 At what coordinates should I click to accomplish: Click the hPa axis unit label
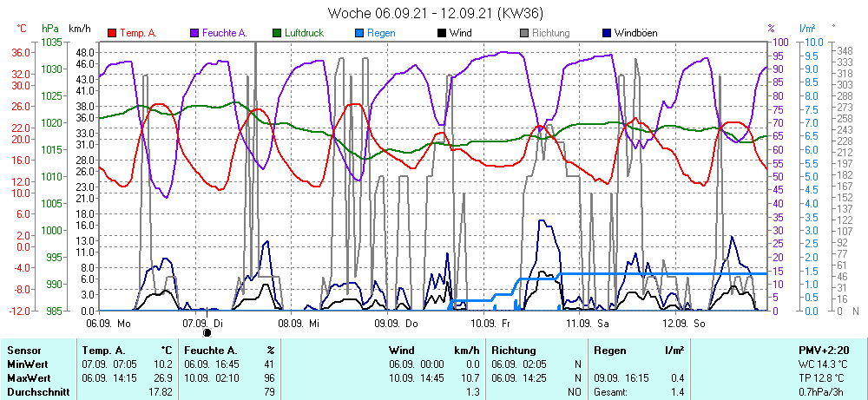pyautogui.click(x=49, y=29)
